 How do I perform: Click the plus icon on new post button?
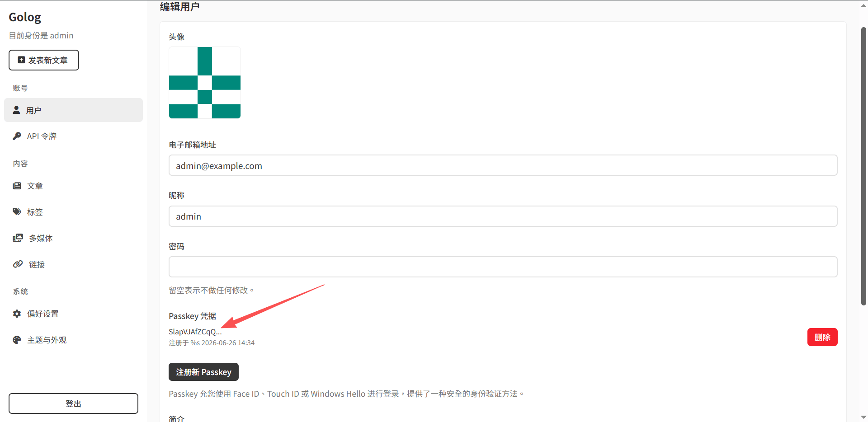point(21,60)
